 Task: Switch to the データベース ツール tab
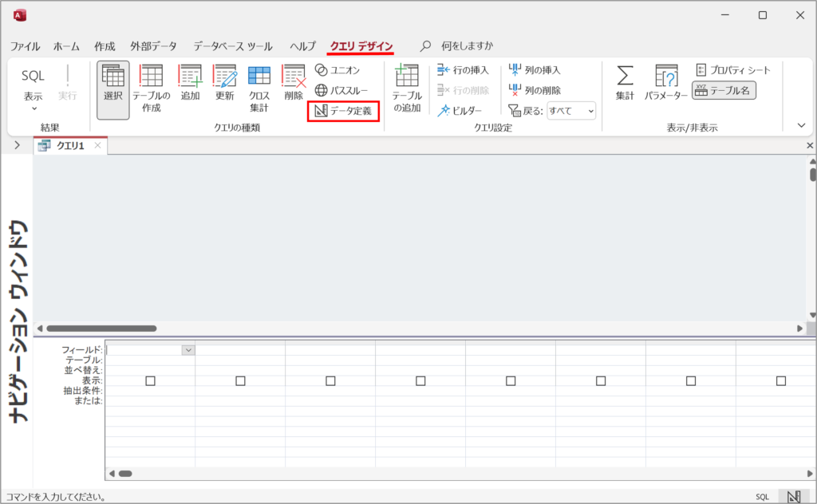pos(233,46)
